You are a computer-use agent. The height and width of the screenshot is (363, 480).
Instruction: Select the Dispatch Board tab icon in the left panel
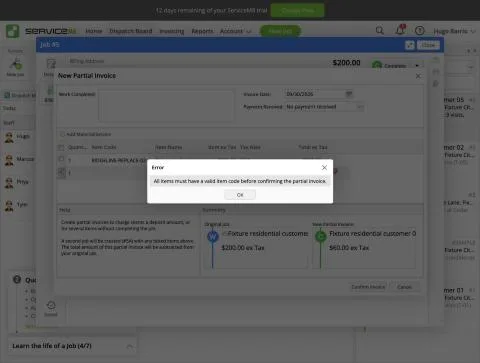pos(7,95)
